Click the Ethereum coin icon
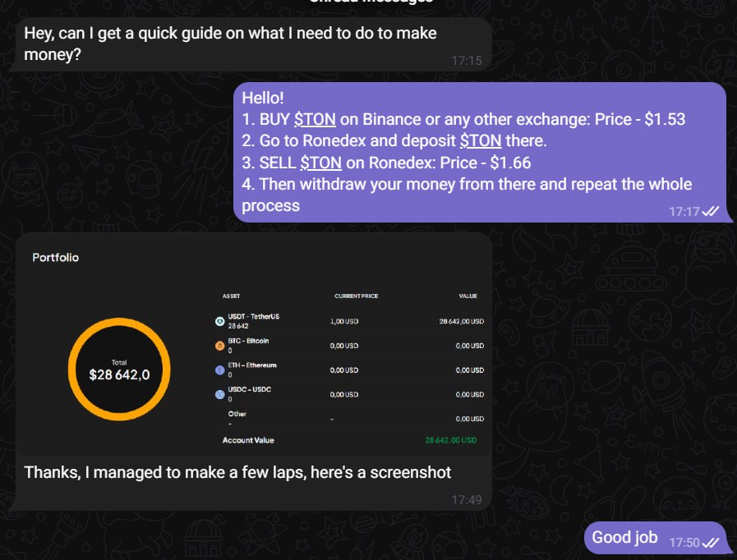Viewport: 737px width, 560px height. coord(219,370)
